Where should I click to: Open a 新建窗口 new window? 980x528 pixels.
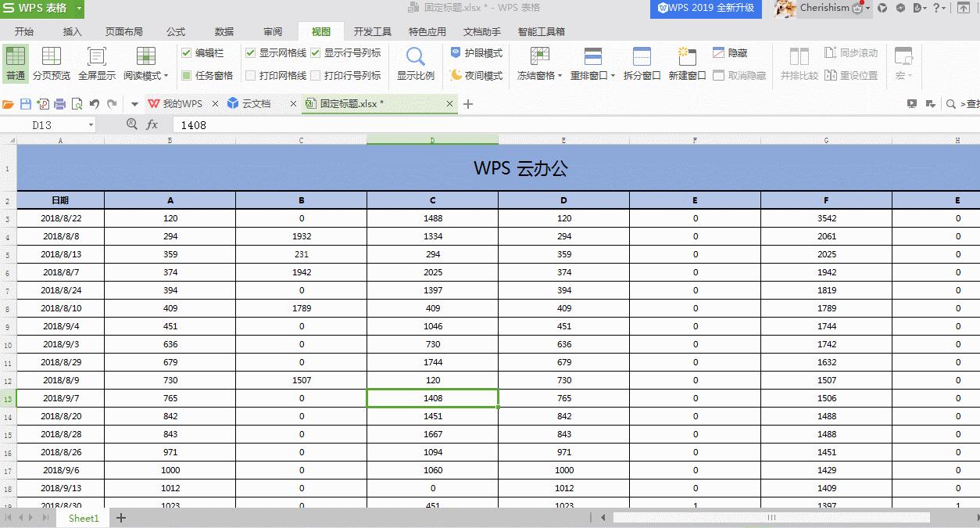687,63
